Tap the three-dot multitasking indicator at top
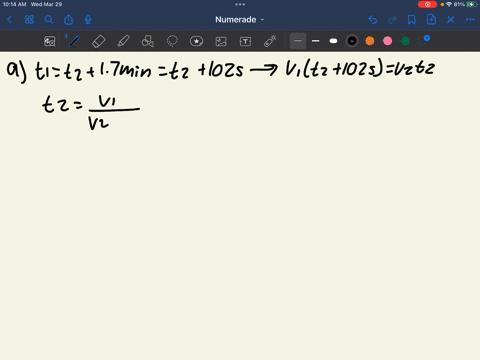Image resolution: width=480 pixels, height=360 pixels. (240, 4)
